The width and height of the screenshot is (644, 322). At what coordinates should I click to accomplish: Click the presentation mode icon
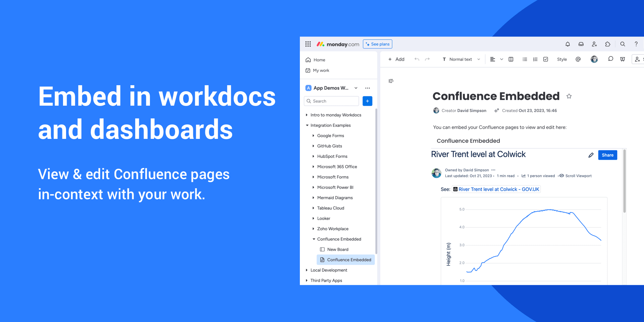pos(623,59)
